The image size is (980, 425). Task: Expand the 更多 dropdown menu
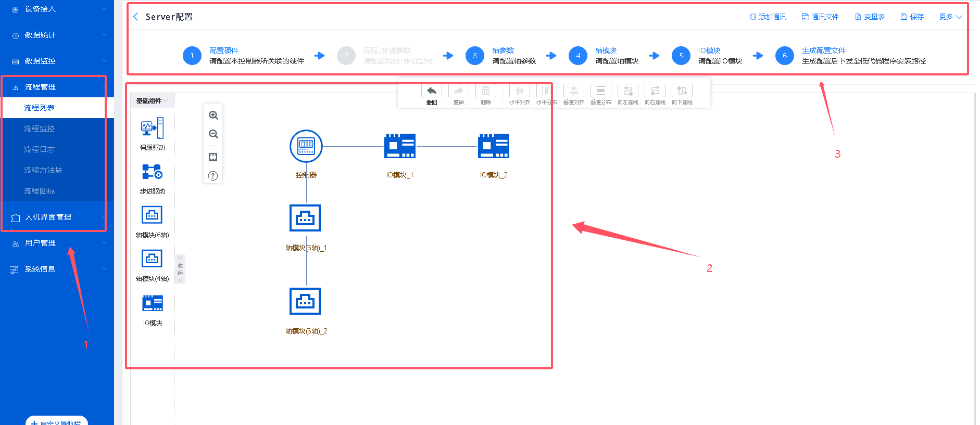tap(950, 17)
